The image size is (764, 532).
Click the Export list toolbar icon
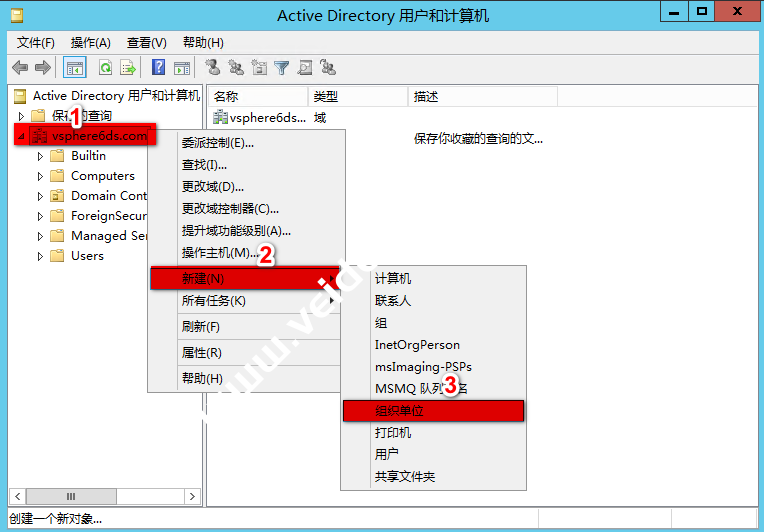[x=128, y=67]
